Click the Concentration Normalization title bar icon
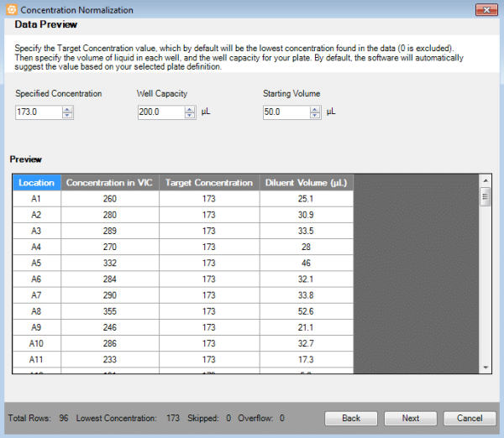Screen dimensions: 504x438 pyautogui.click(x=11, y=9)
